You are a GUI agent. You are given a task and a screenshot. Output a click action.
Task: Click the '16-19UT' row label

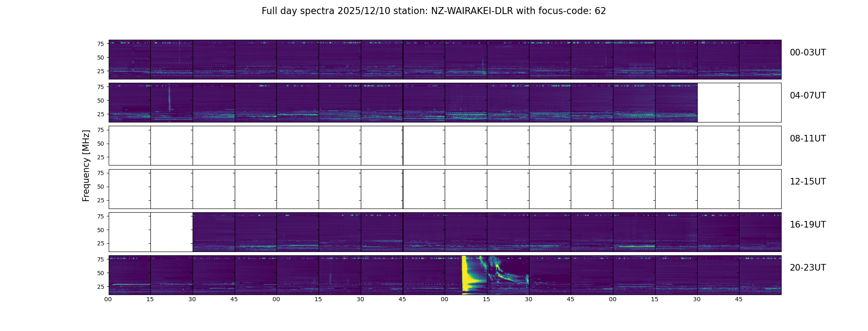click(x=808, y=225)
